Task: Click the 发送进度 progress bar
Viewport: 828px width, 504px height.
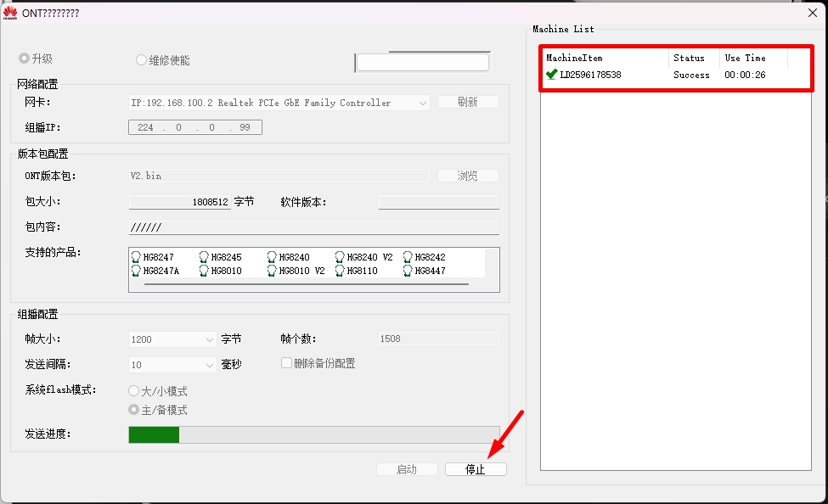Action: [313, 434]
